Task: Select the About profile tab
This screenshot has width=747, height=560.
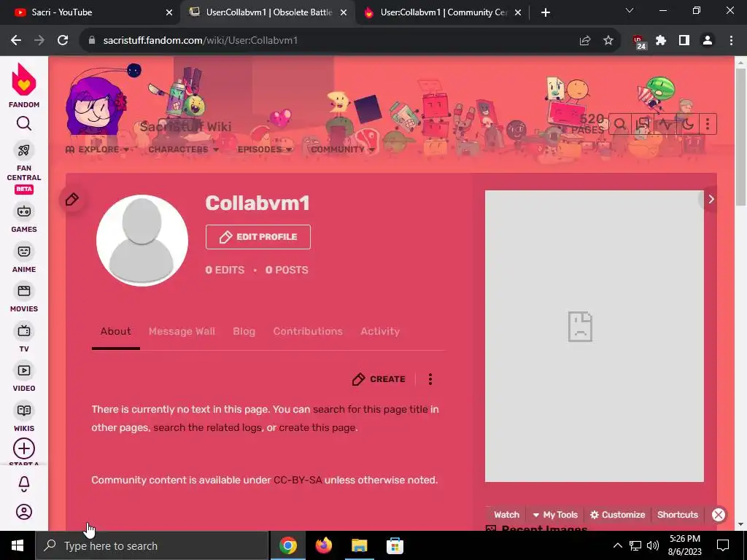Action: pyautogui.click(x=116, y=332)
